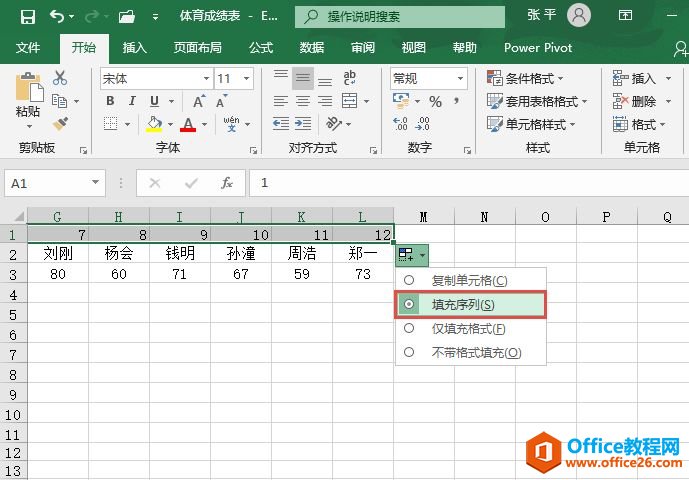Viewport: 689px width, 480px height.
Task: Select 复制单元格 radio option
Action: pyautogui.click(x=471, y=280)
